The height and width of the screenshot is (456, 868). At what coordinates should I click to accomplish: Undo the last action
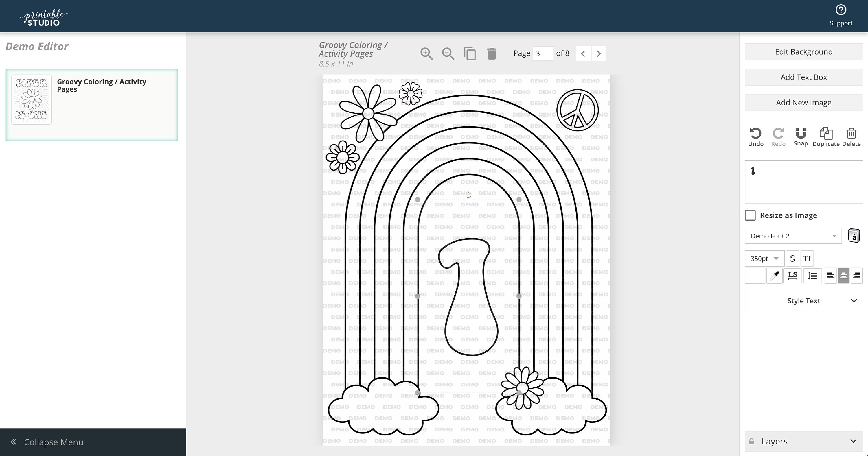(x=756, y=137)
